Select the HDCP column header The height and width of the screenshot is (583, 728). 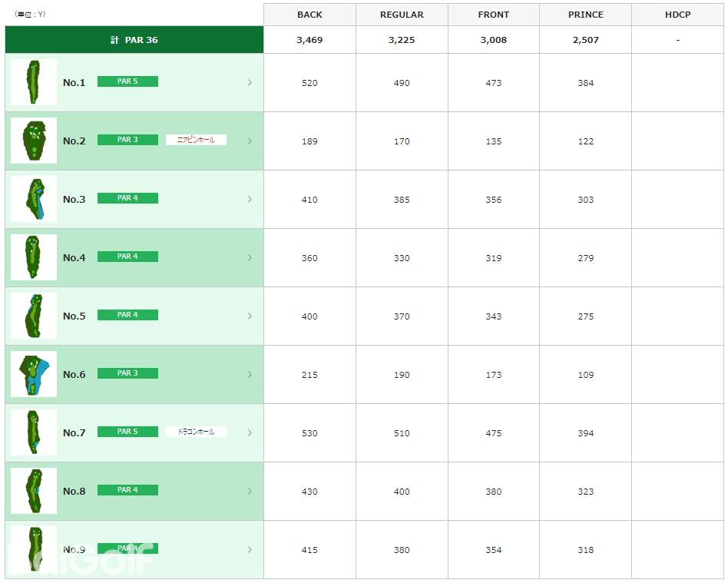(677, 15)
